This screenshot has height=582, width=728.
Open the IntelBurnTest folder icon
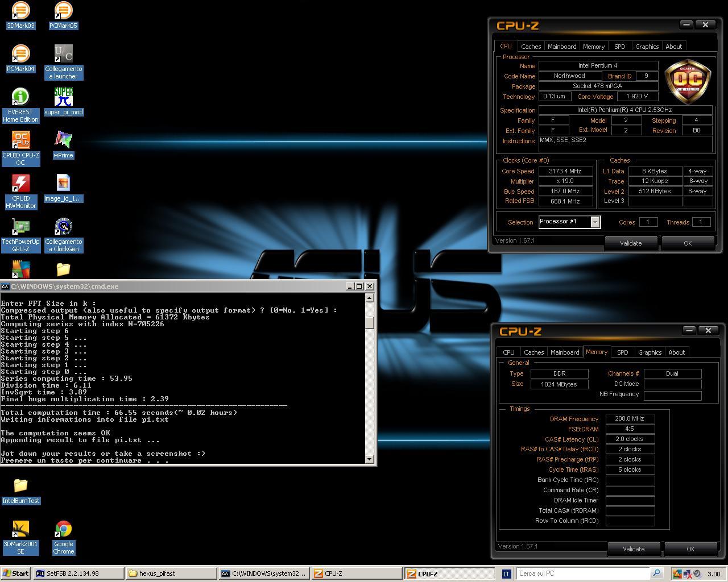click(20, 490)
